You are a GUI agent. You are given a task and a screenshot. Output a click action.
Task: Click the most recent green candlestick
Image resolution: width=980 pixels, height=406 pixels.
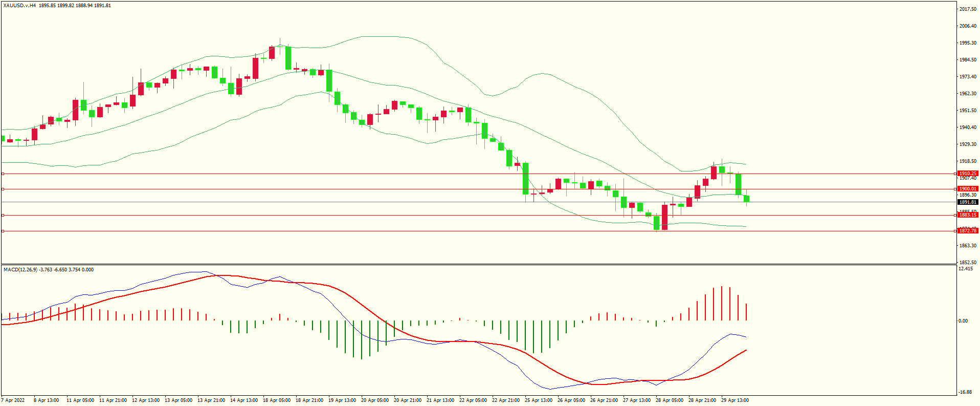click(747, 199)
